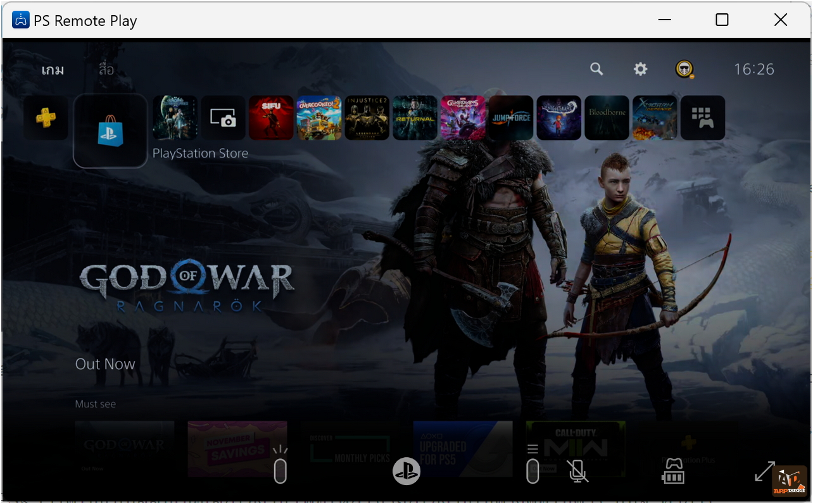The image size is (813, 504).
Task: Open the PlayStation Plus section
Action: tap(45, 118)
